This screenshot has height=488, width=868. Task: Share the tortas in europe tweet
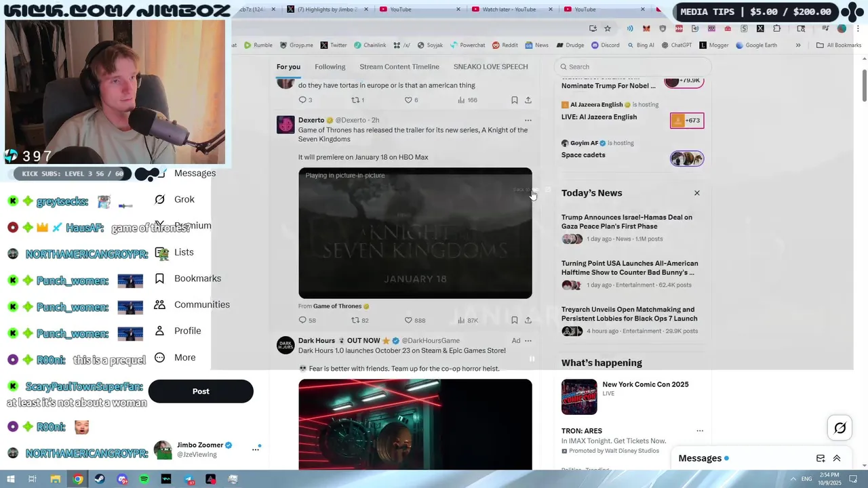point(528,100)
